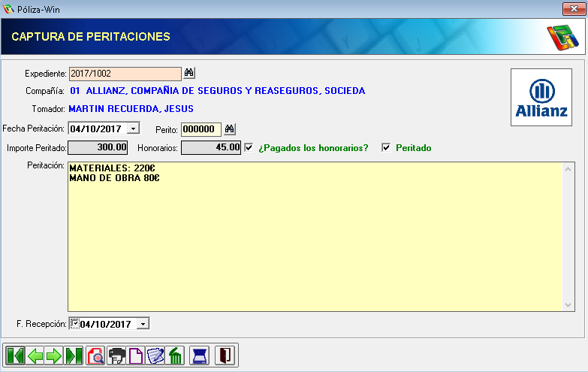The image size is (588, 372).
Task: Jump to the last record
Action: click(74, 355)
